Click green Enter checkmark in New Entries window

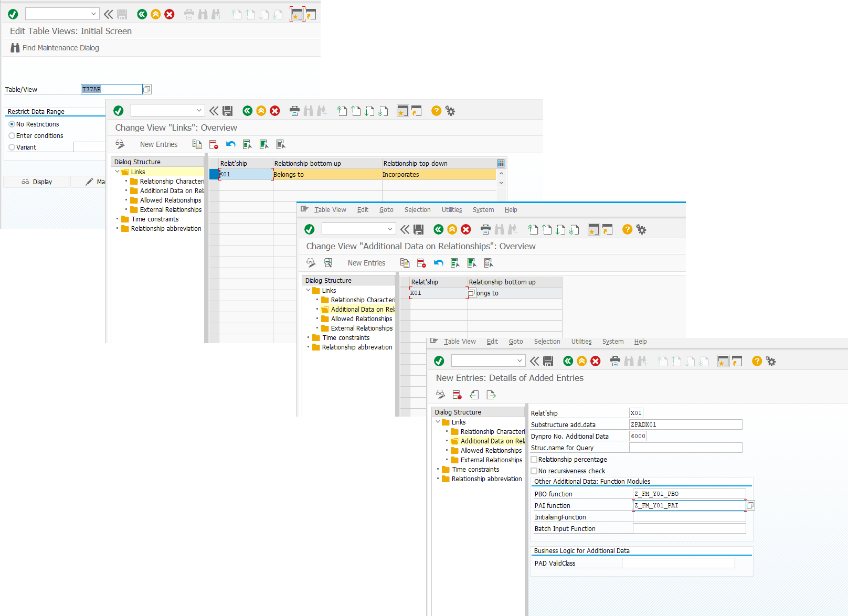pos(439,361)
